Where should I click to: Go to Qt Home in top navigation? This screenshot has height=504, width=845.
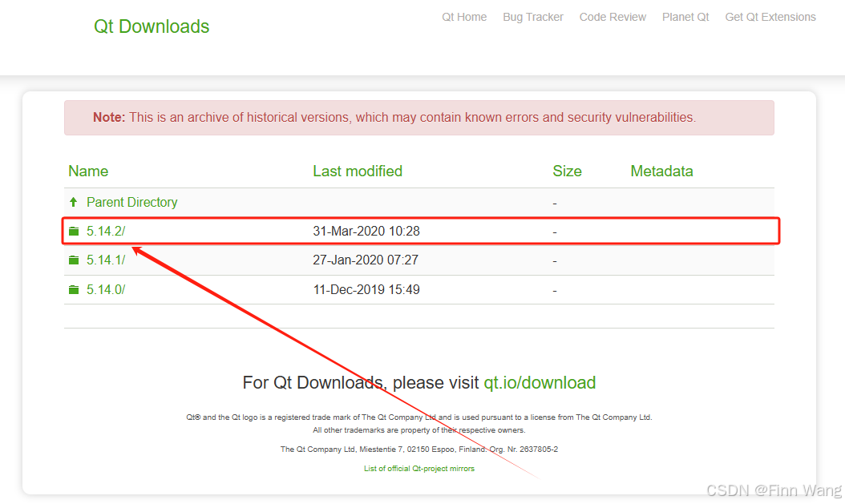(464, 18)
